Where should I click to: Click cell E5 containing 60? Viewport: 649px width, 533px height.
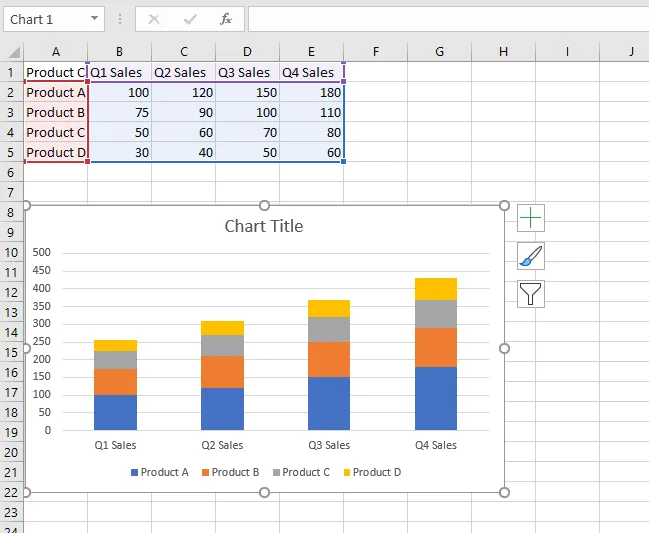pos(311,152)
